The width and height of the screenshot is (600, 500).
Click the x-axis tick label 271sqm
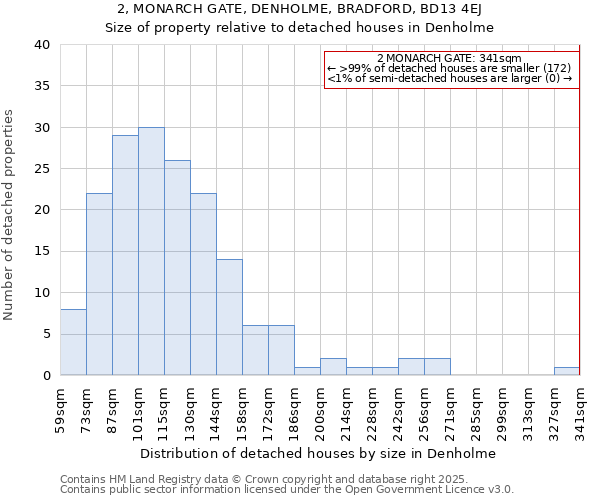[450, 414]
